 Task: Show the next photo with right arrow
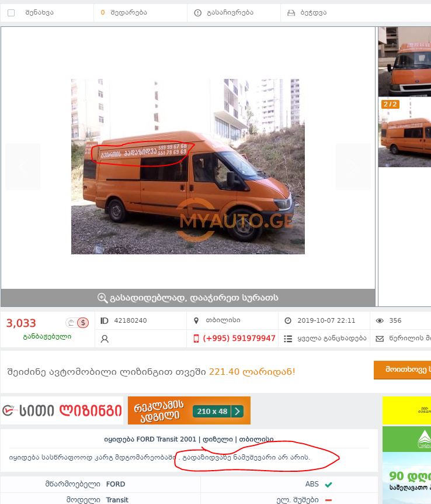353,167
